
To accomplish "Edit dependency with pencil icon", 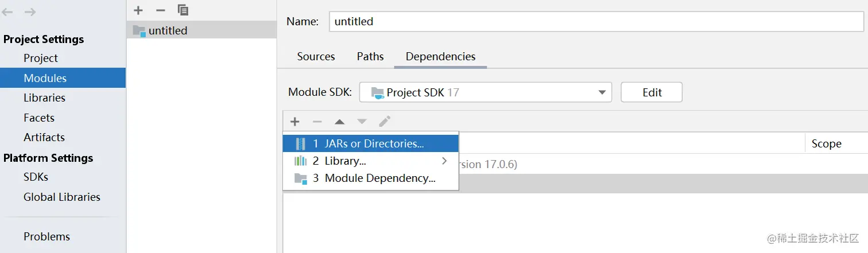I will point(385,121).
